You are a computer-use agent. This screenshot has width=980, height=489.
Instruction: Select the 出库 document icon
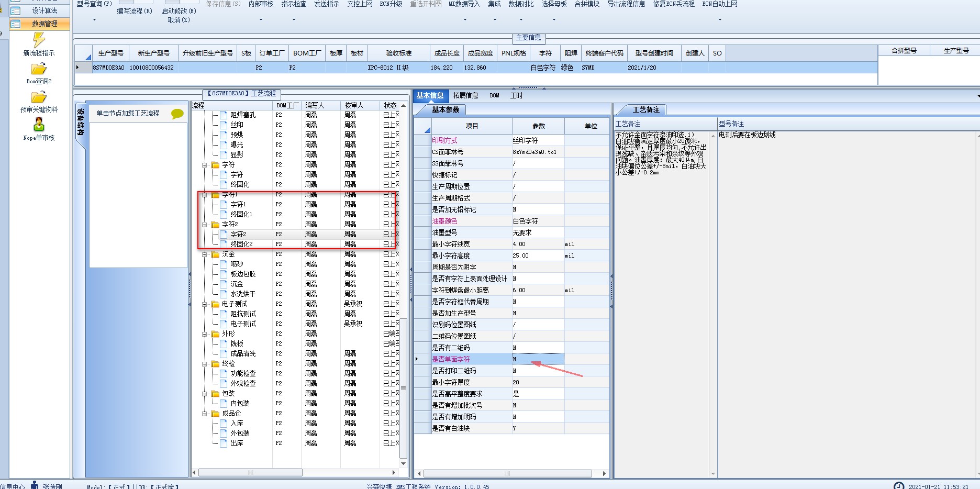click(x=224, y=443)
